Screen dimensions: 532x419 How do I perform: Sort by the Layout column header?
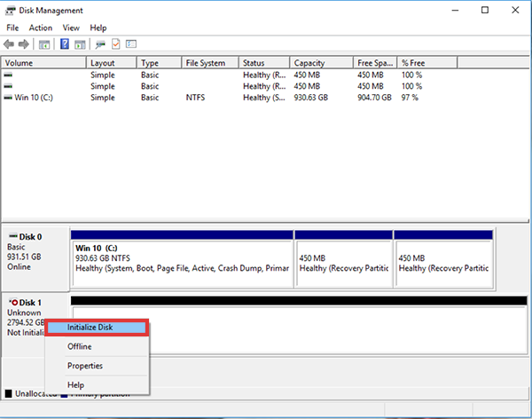tap(112, 63)
